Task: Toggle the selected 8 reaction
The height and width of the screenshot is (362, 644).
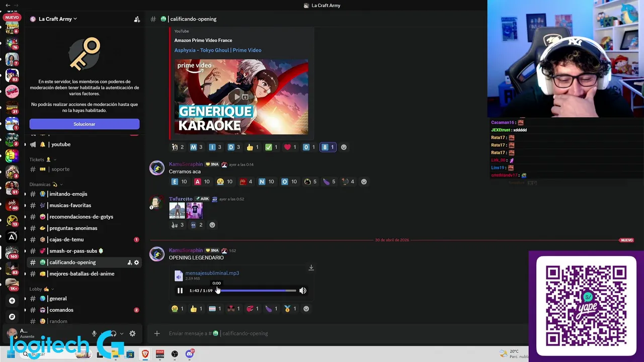Action: click(x=328, y=147)
